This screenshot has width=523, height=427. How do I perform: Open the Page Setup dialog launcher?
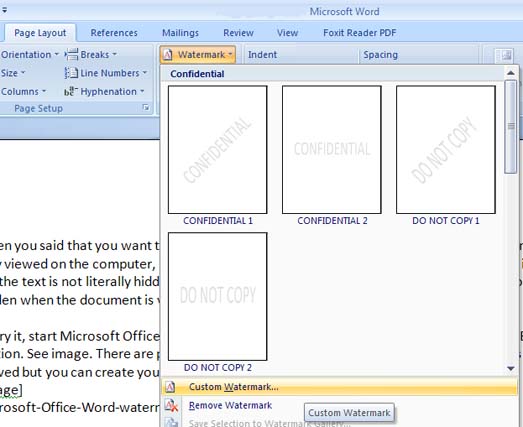(146, 107)
